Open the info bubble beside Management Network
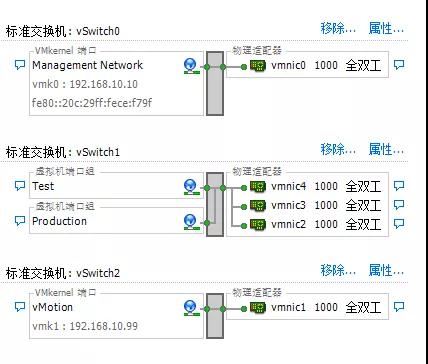Image resolution: width=428 pixels, height=364 pixels. pyautogui.click(x=20, y=65)
